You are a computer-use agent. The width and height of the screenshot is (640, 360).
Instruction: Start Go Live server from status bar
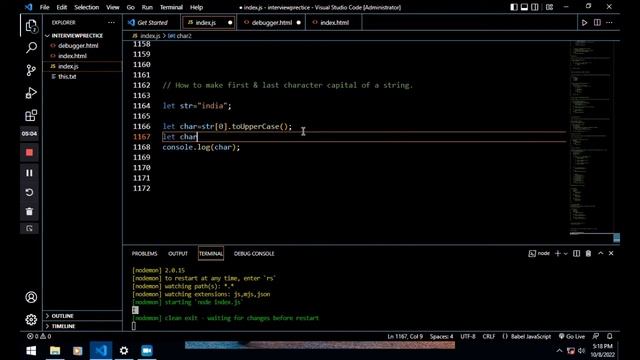[572, 336]
